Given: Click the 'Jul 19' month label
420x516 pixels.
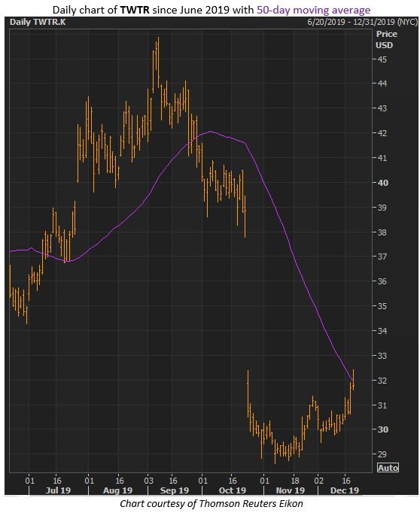Looking at the screenshot, I should point(58,490).
